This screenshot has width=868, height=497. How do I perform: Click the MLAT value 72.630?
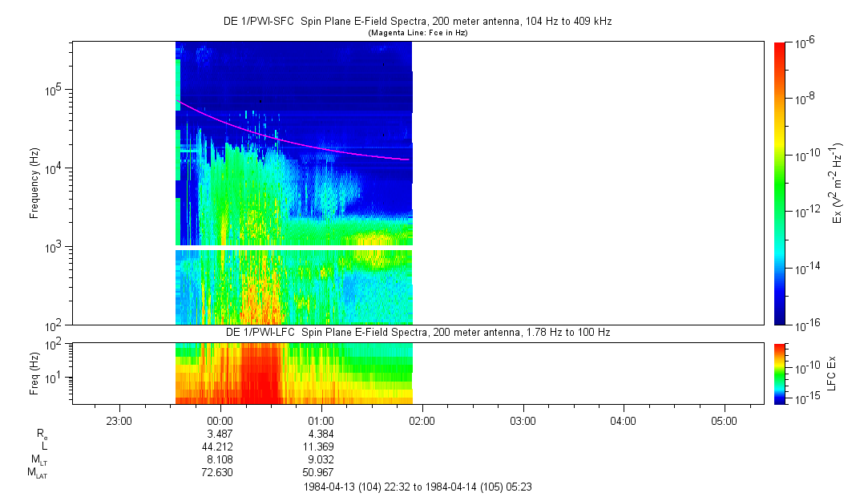220,472
